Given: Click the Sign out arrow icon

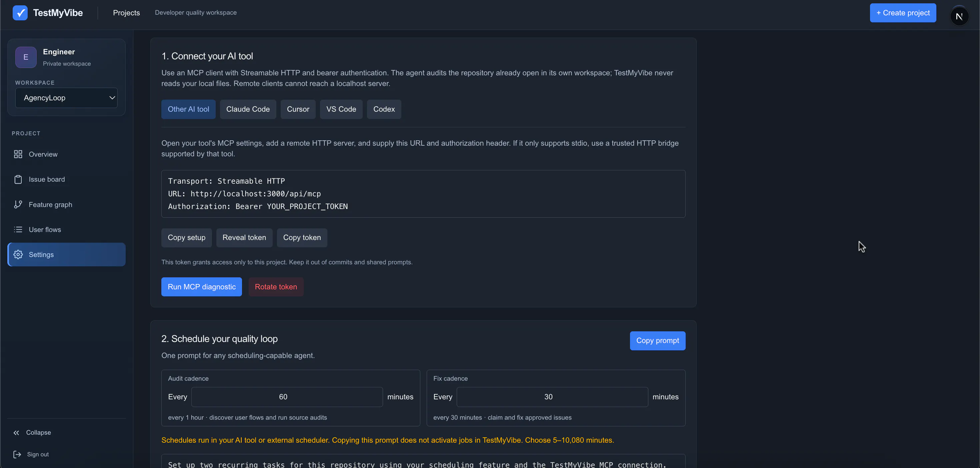Looking at the screenshot, I should click(x=17, y=454).
